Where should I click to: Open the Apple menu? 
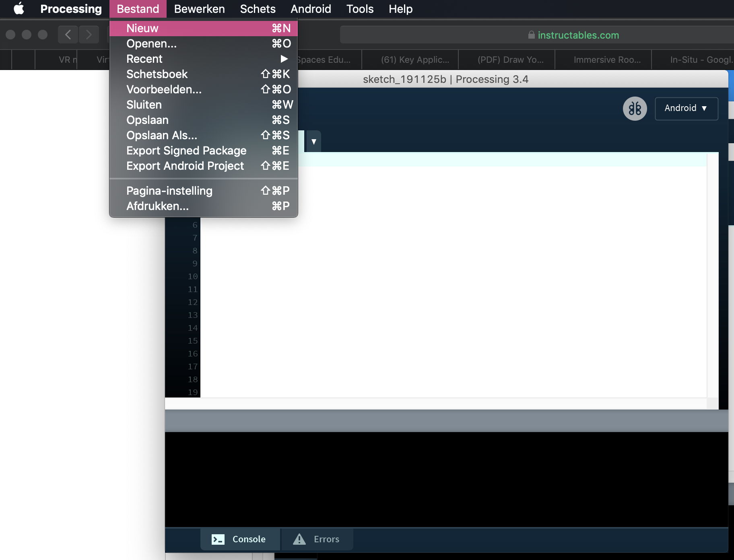pyautogui.click(x=19, y=8)
